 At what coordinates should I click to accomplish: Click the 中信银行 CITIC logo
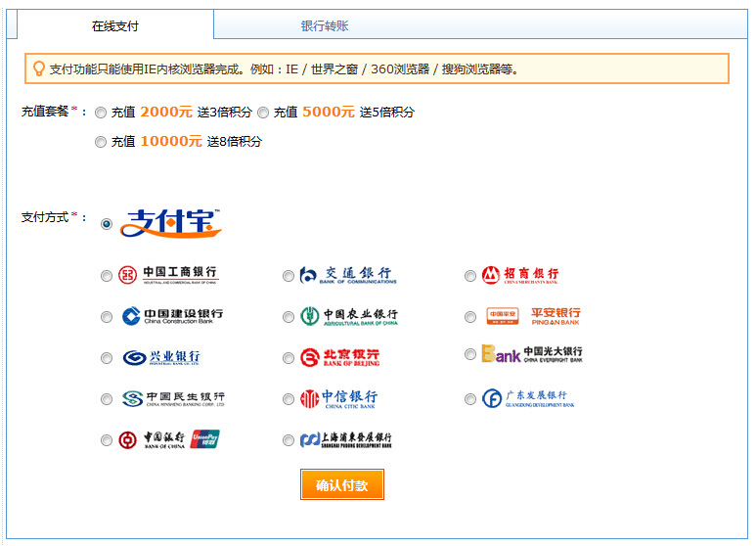point(339,399)
